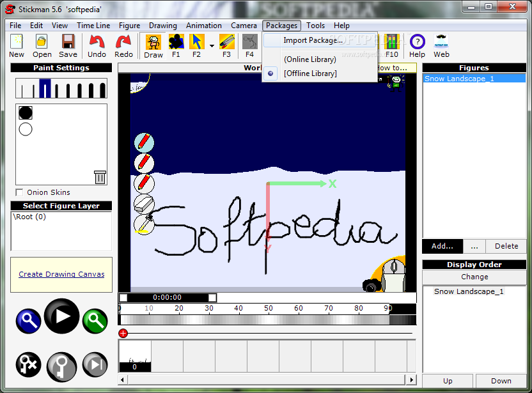
Task: Click the trash bin in Paint Settings
Action: (x=100, y=177)
